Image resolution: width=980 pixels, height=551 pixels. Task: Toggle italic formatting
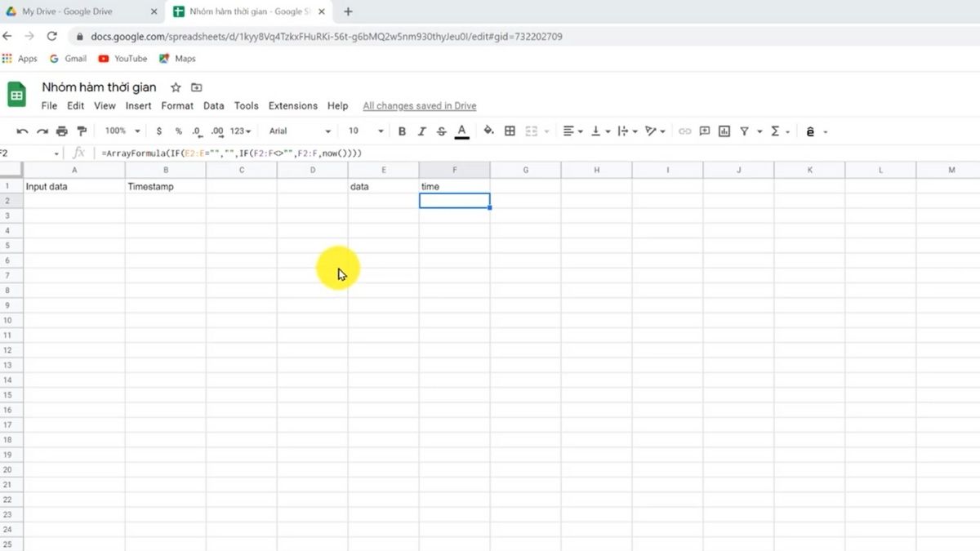(x=422, y=131)
